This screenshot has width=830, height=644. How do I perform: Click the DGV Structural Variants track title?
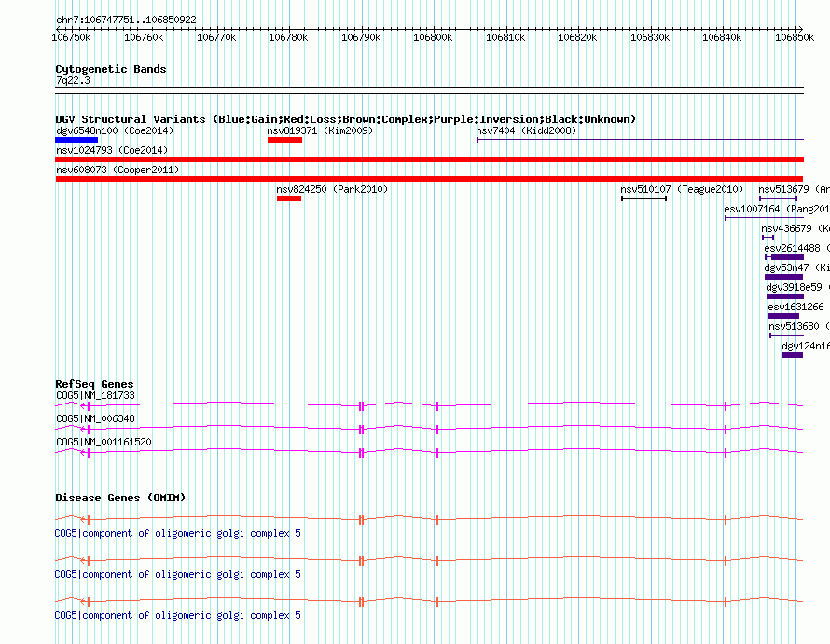345,119
